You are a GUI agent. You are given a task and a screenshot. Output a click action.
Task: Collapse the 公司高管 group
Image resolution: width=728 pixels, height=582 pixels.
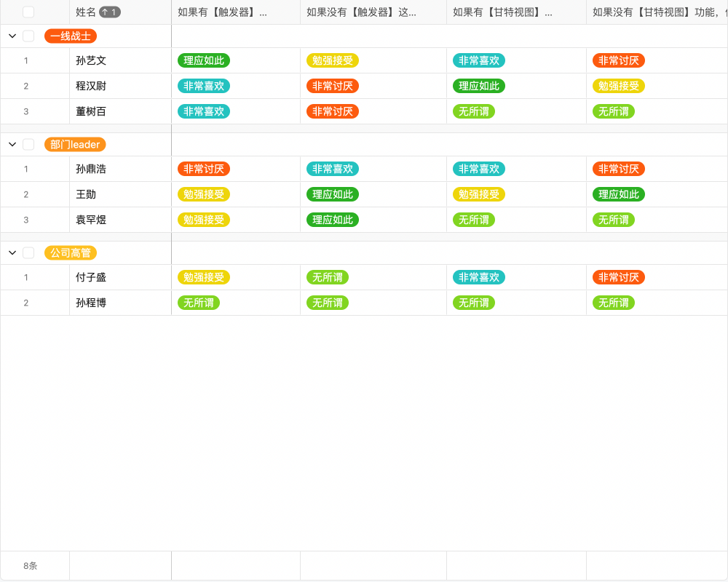[x=12, y=253]
